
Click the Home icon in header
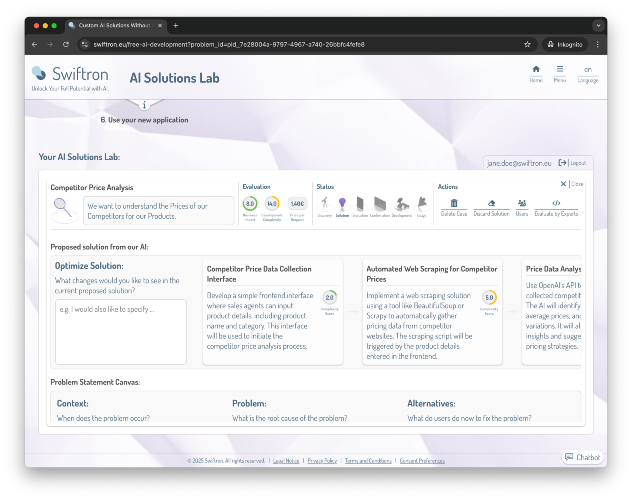536,69
